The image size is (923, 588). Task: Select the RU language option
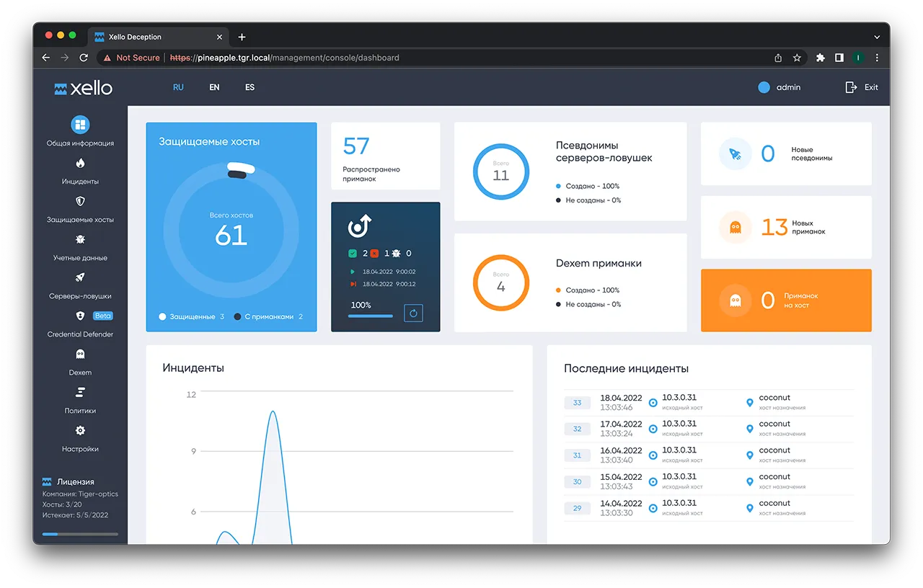click(x=178, y=87)
